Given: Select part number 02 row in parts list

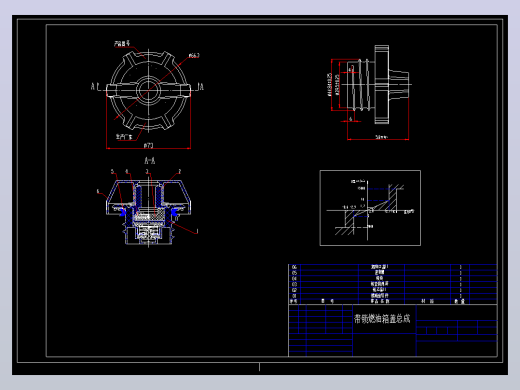Looking at the screenshot, I should 392,290.
